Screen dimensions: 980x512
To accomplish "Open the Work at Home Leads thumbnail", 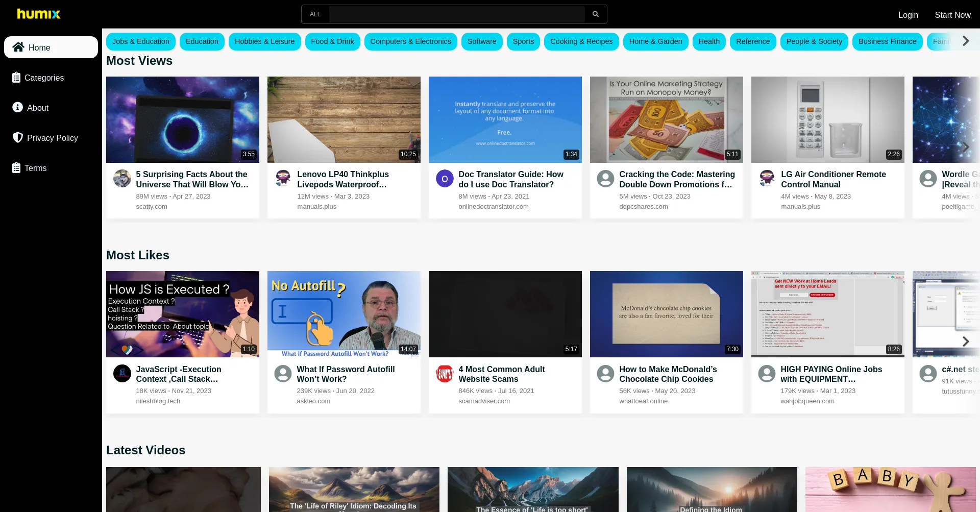I will tap(828, 314).
